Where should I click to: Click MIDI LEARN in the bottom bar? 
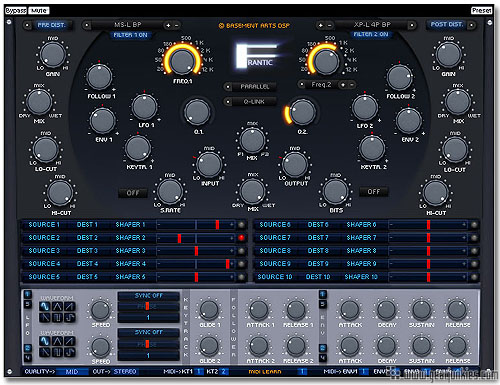(x=265, y=372)
